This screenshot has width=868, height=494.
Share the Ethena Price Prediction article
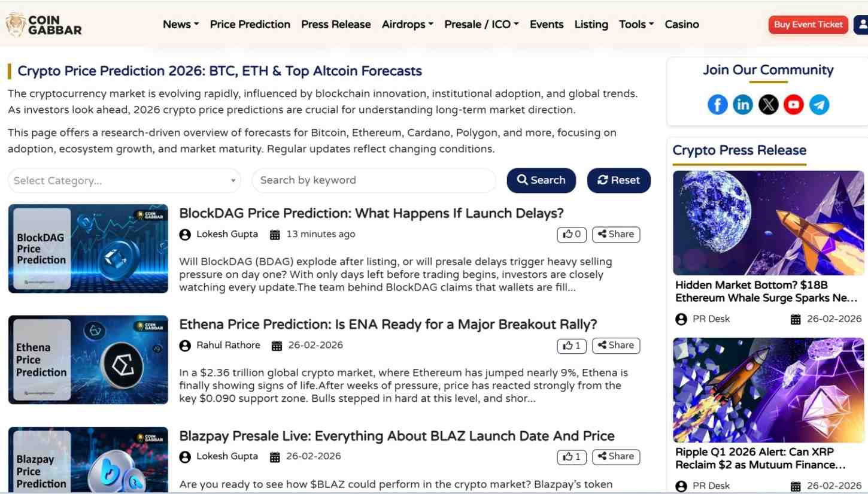pos(616,346)
